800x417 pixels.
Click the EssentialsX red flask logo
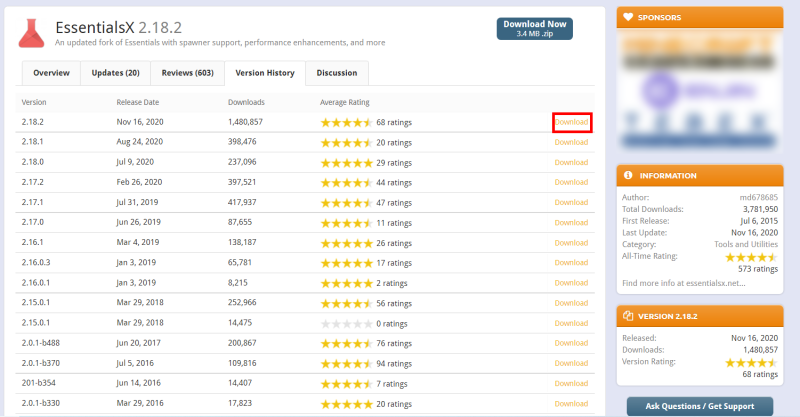(32, 34)
